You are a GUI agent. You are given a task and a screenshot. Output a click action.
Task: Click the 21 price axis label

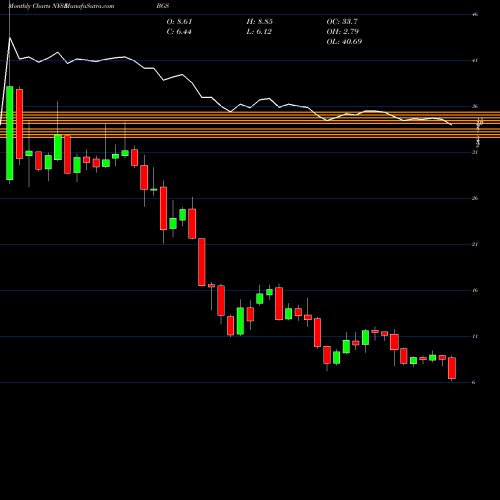coord(475,244)
